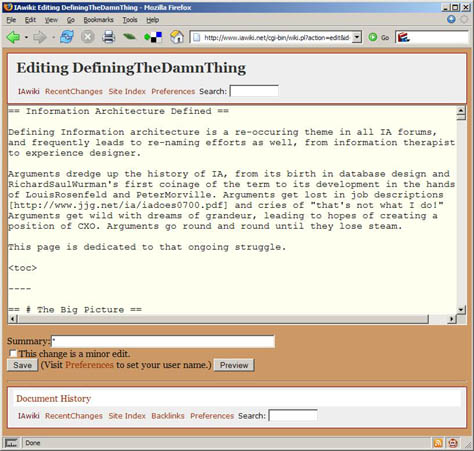This screenshot has width=474, height=451.
Task: Click the grayed Forward arrow
Action: click(40, 37)
